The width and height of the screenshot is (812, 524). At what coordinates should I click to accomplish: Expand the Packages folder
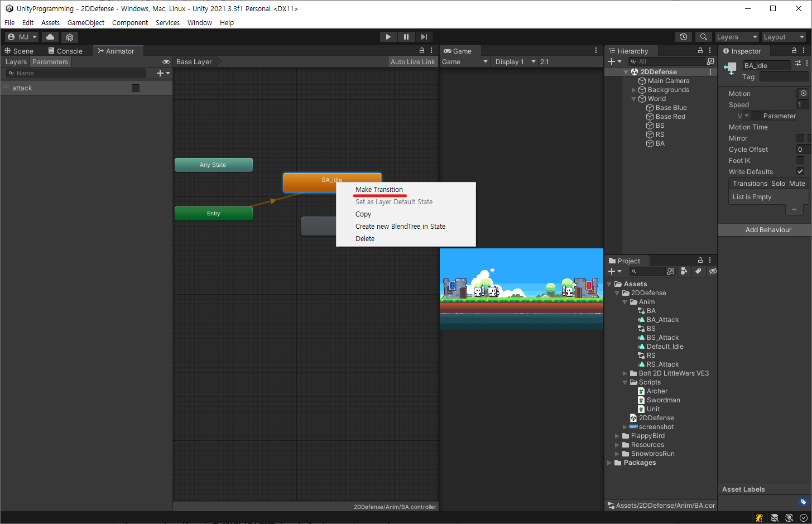(x=609, y=463)
